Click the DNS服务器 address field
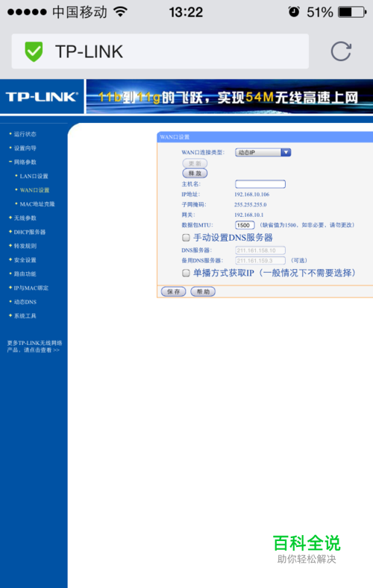Viewport: 373px width, 588px height. [x=260, y=250]
